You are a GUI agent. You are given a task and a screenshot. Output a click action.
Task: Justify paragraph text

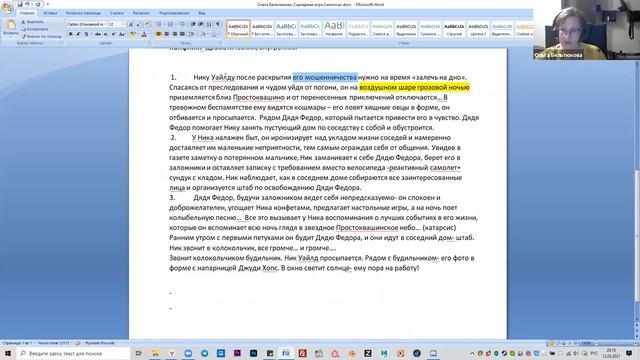(182, 34)
